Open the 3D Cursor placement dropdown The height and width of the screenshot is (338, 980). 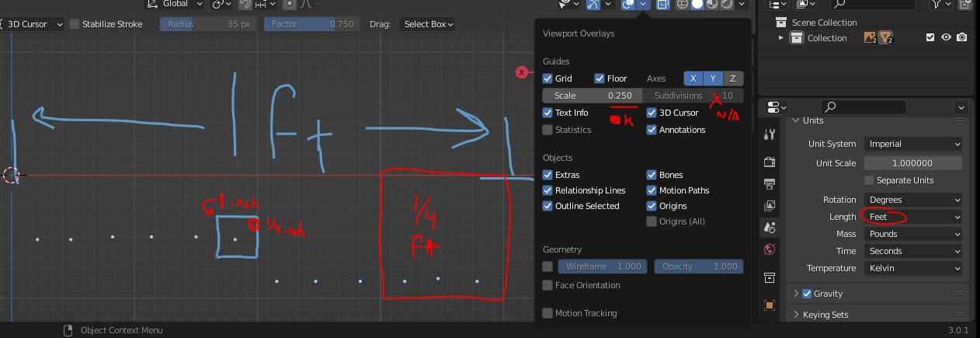pyautogui.click(x=33, y=24)
